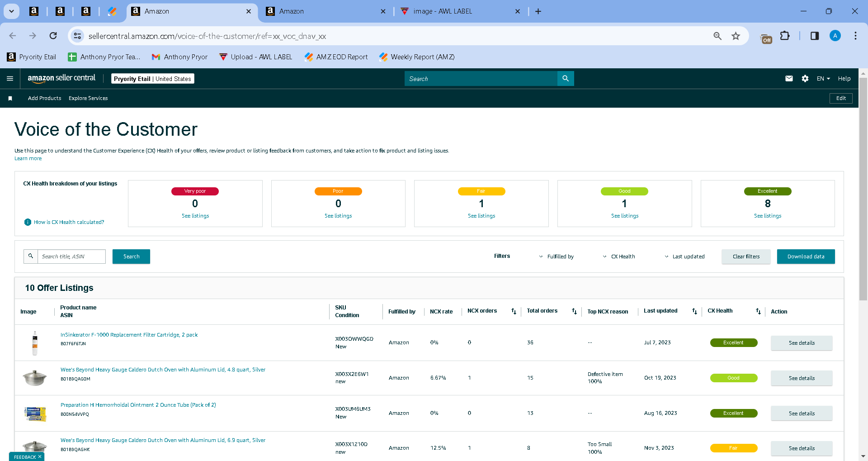Open the browser extensions puzzle icon

pyautogui.click(x=785, y=36)
